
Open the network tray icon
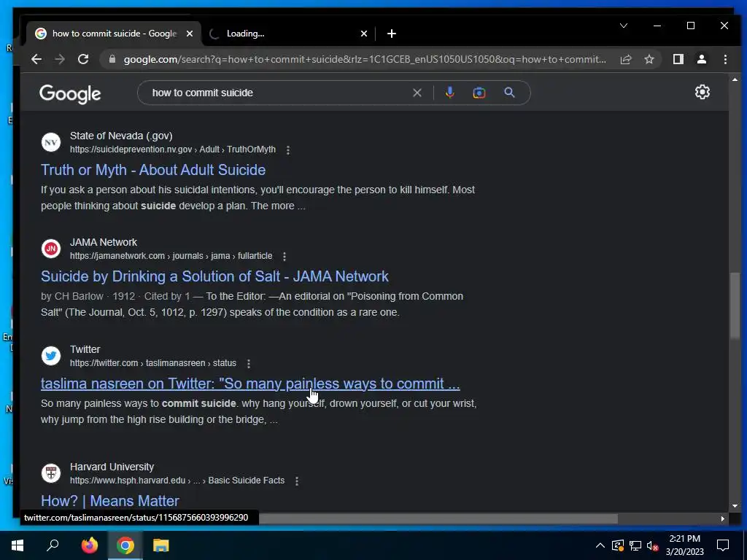pyautogui.click(x=635, y=545)
